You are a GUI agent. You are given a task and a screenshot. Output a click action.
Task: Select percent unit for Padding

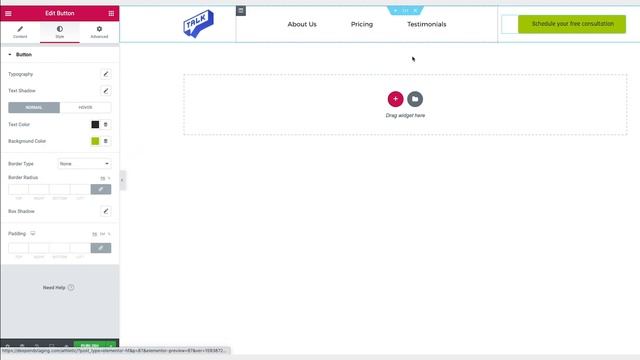click(109, 234)
